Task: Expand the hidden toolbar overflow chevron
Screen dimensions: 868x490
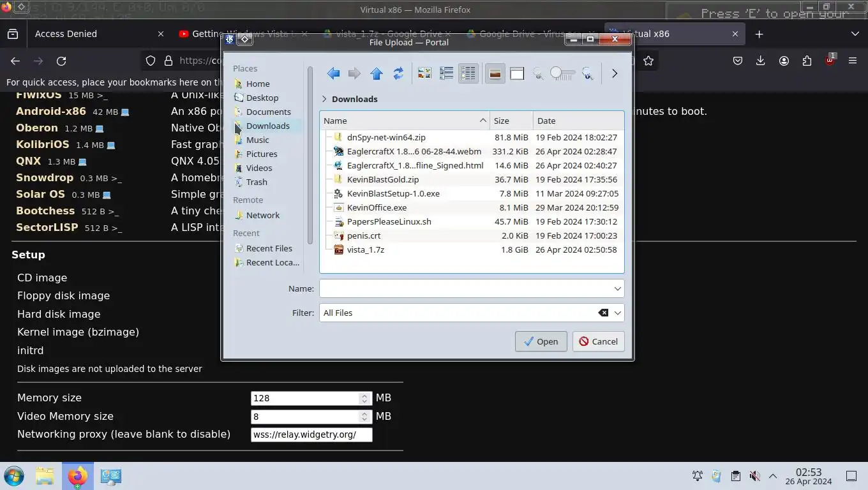Action: [615, 74]
